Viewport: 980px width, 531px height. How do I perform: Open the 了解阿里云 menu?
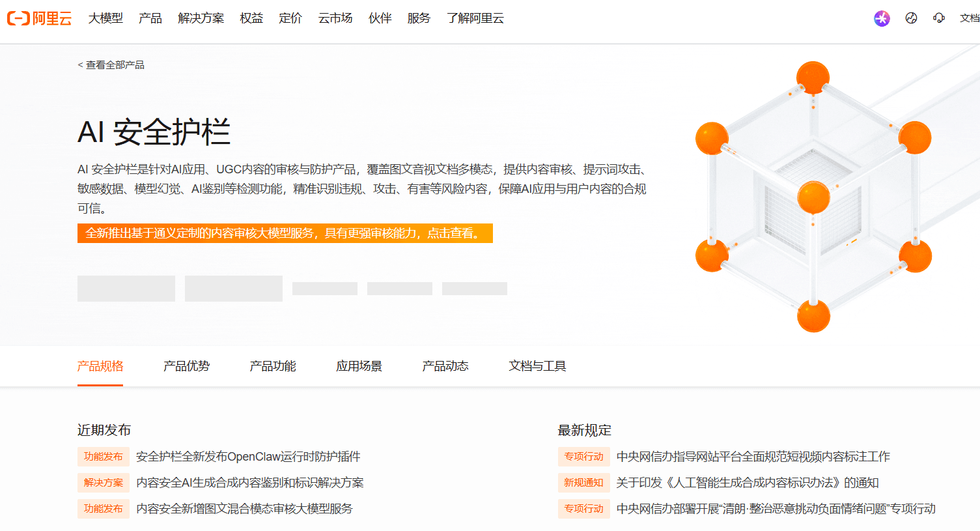click(x=475, y=18)
